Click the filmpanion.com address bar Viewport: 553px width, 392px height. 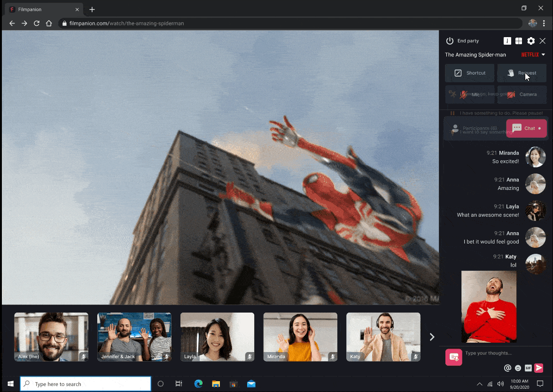pyautogui.click(x=290, y=24)
